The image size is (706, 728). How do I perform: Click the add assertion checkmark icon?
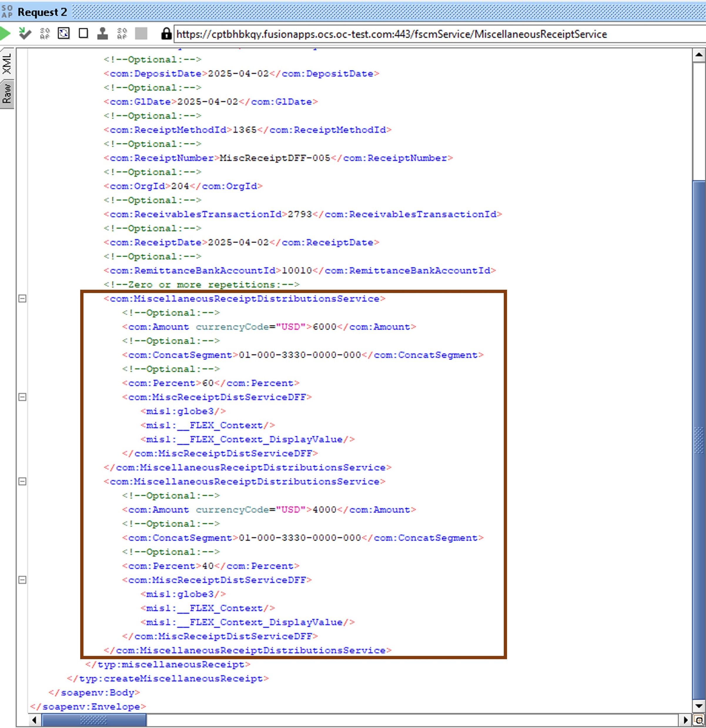tap(24, 34)
